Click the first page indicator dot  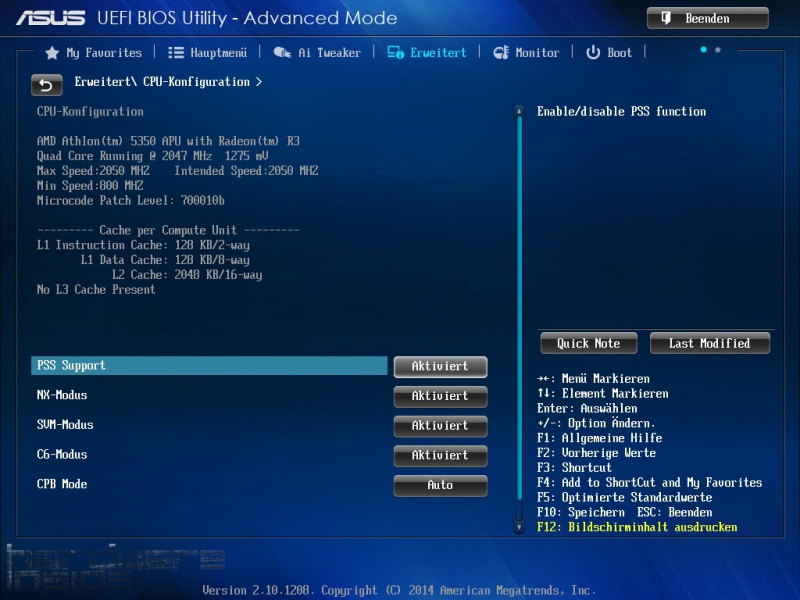point(704,49)
